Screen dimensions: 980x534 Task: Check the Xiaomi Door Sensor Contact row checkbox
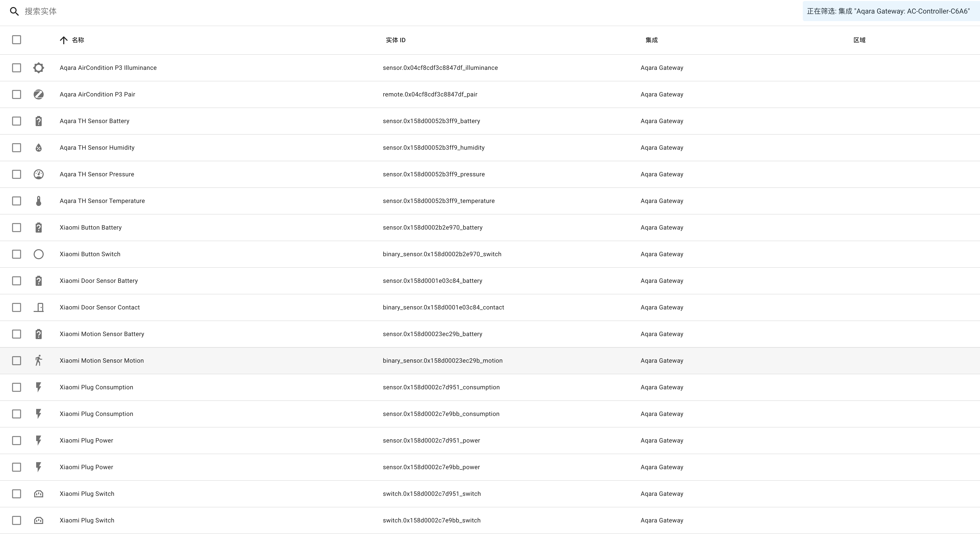(x=16, y=307)
